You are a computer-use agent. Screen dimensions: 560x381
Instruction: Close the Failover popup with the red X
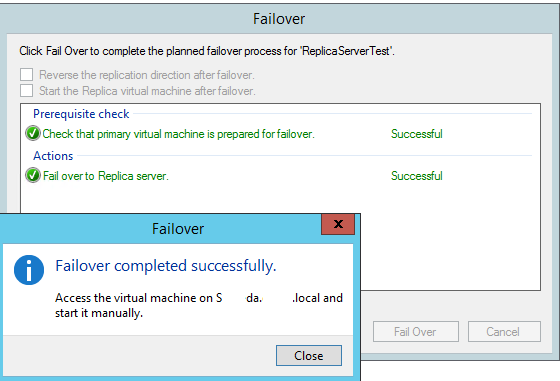[x=338, y=224]
